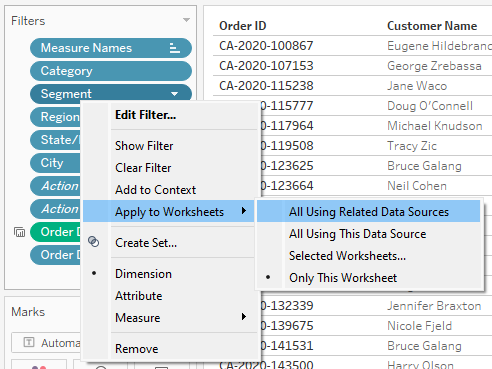The height and width of the screenshot is (369, 492).
Task: Click the green Order context filter pill
Action: [55, 232]
